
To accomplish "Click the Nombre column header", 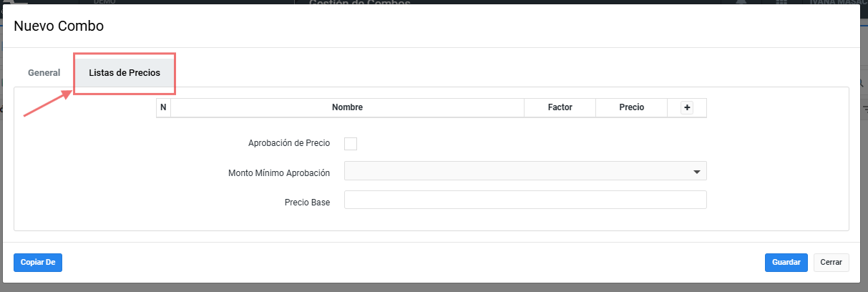I will pyautogui.click(x=347, y=107).
